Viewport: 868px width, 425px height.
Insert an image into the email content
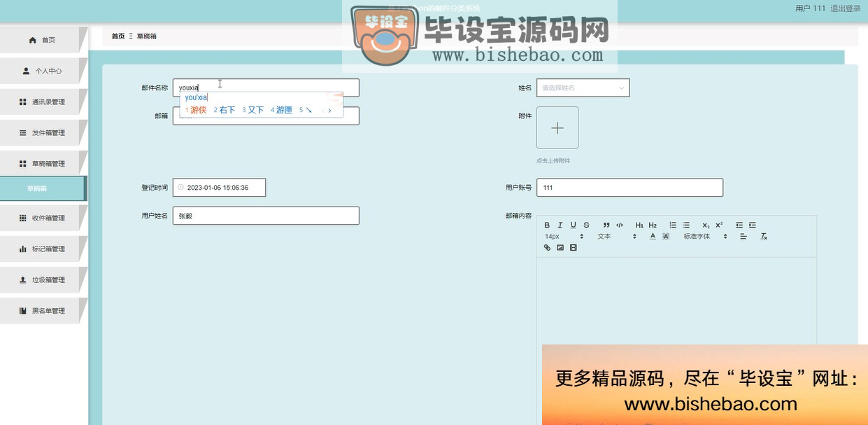[x=560, y=248]
